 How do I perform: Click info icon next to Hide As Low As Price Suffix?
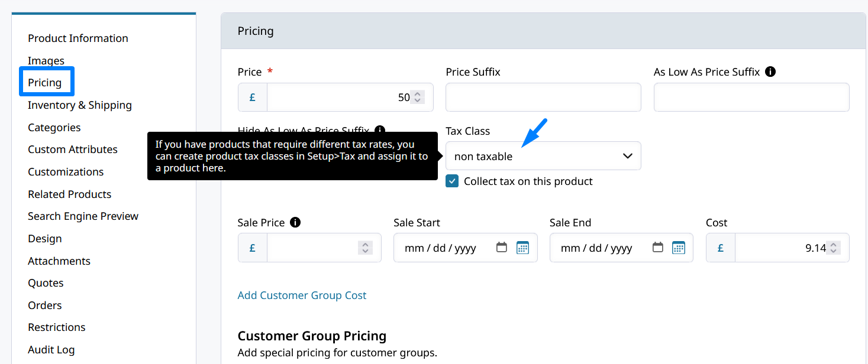tap(380, 130)
